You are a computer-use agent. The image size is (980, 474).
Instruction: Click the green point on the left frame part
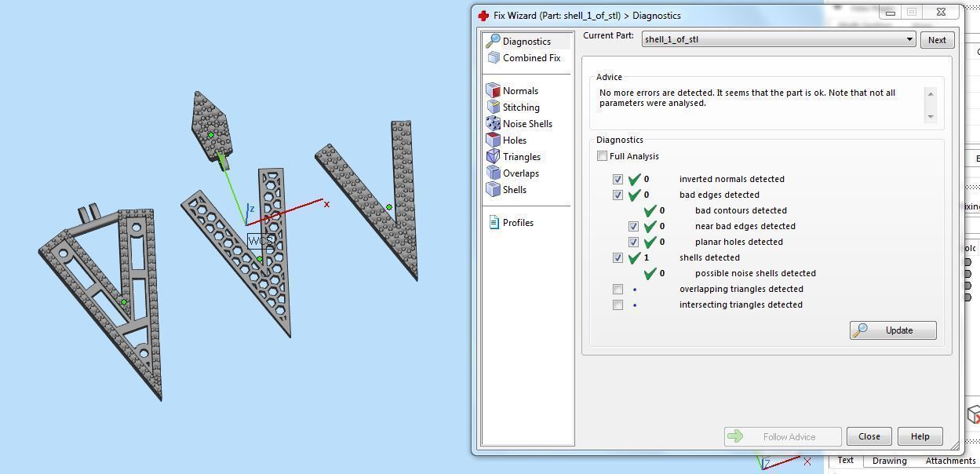[124, 302]
